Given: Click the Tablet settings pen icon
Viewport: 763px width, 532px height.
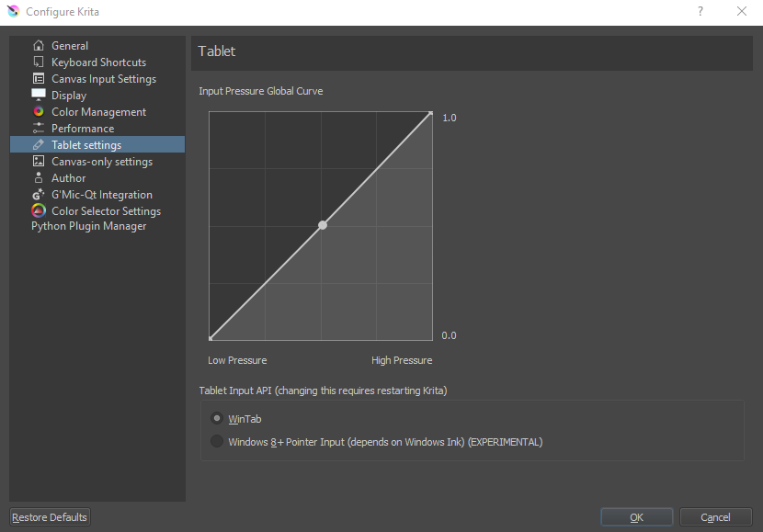Looking at the screenshot, I should pyautogui.click(x=39, y=145).
